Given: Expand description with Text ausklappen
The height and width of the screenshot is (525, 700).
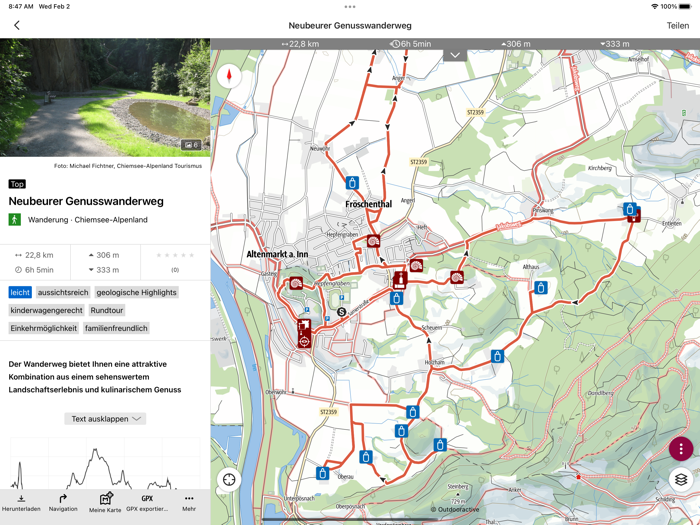Looking at the screenshot, I should [x=105, y=419].
